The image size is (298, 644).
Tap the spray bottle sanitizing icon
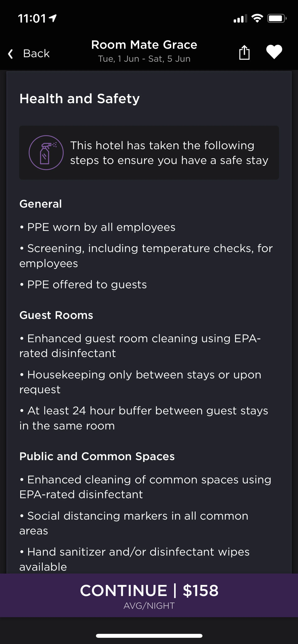tap(46, 152)
